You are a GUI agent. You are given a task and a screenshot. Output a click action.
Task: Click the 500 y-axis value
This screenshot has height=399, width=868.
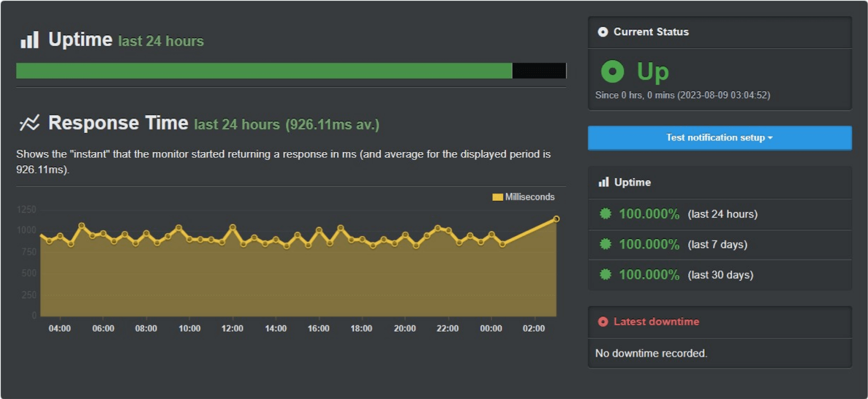pos(29,273)
